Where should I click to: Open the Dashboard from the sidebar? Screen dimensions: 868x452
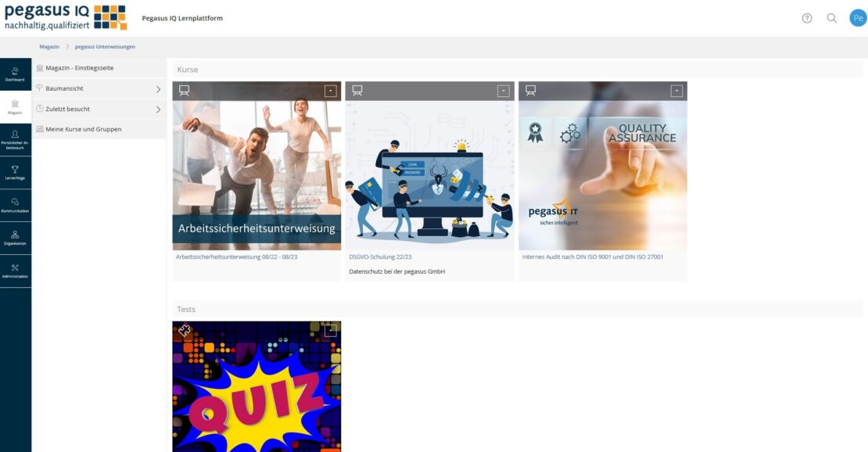point(16,74)
